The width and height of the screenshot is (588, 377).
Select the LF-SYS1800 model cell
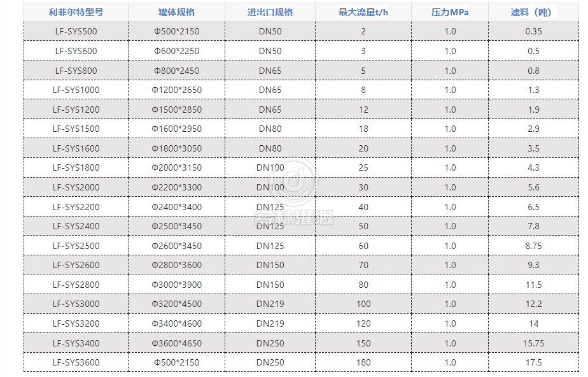click(76, 167)
